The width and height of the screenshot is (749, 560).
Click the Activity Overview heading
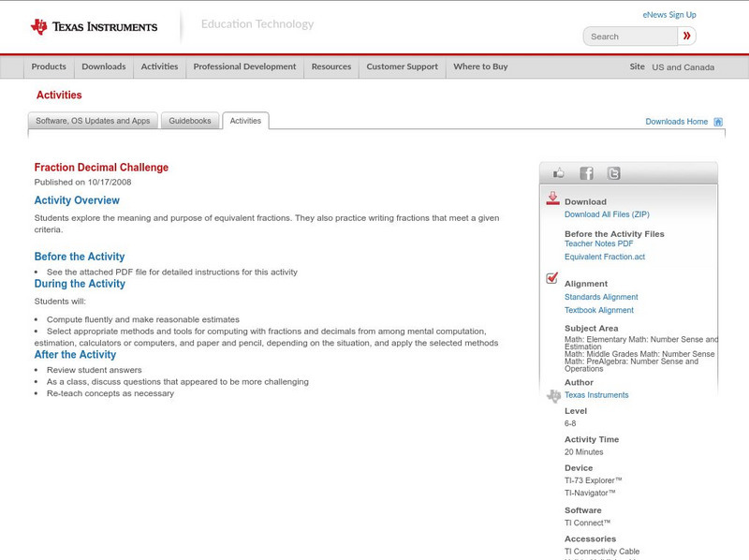coord(77,200)
